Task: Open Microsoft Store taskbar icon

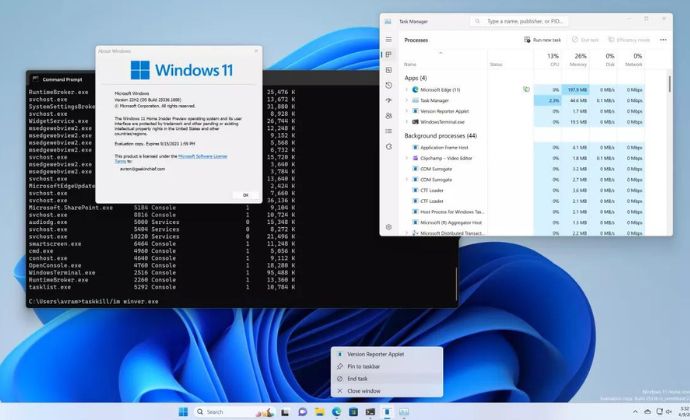Action: pyautogui.click(x=353, y=412)
